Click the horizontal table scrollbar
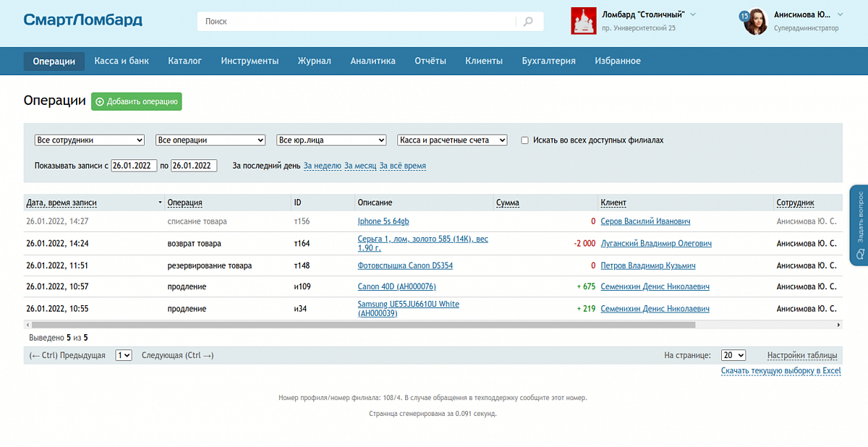The height and width of the screenshot is (447, 868). (362, 325)
